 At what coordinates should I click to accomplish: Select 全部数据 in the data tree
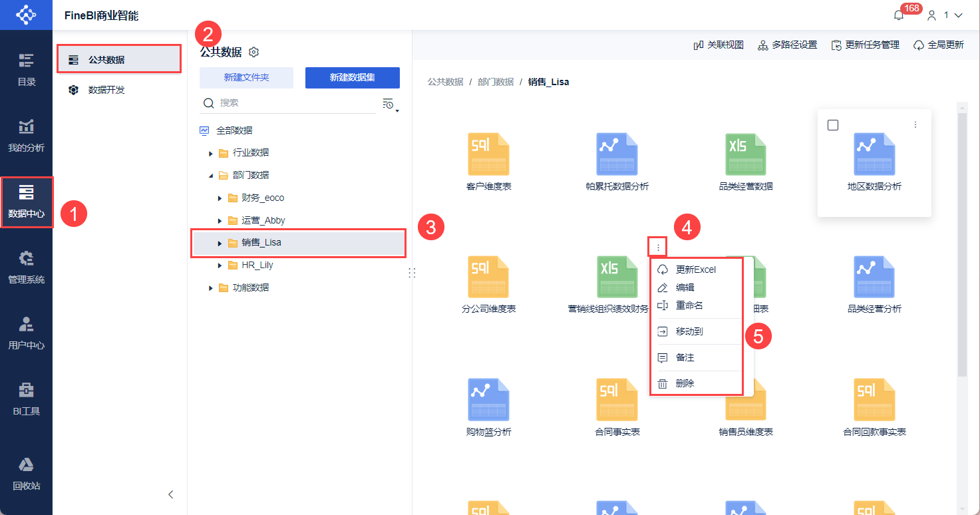tap(234, 130)
